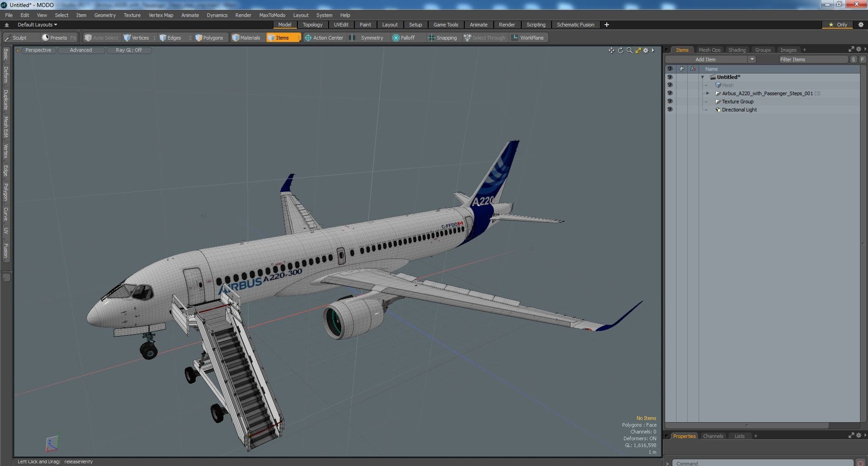Switch to Schematic Fusion layout tab

(575, 25)
